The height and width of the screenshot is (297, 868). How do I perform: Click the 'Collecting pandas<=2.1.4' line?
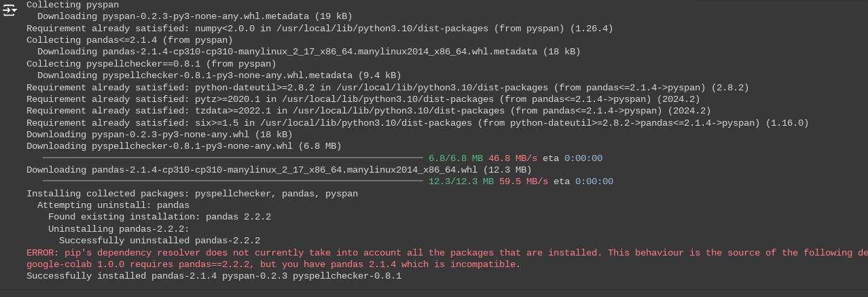[x=130, y=40]
